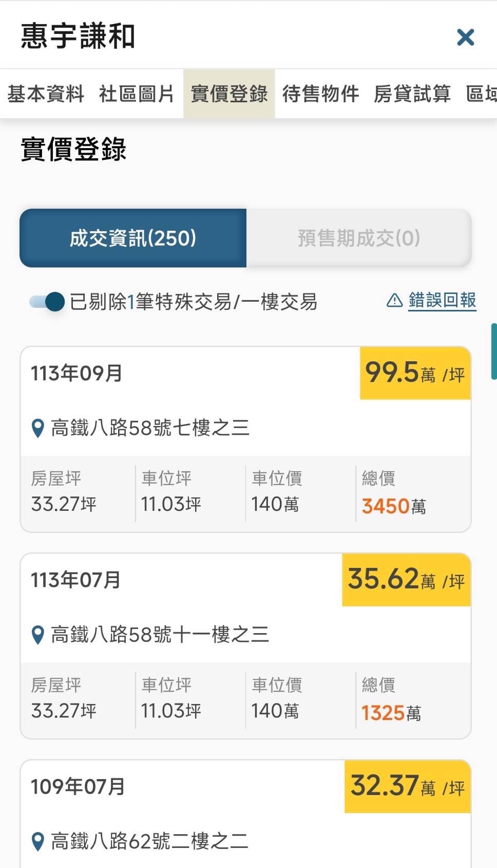The height and width of the screenshot is (868, 497).
Task: Open the 錯誤回報 link
Action: tap(442, 300)
